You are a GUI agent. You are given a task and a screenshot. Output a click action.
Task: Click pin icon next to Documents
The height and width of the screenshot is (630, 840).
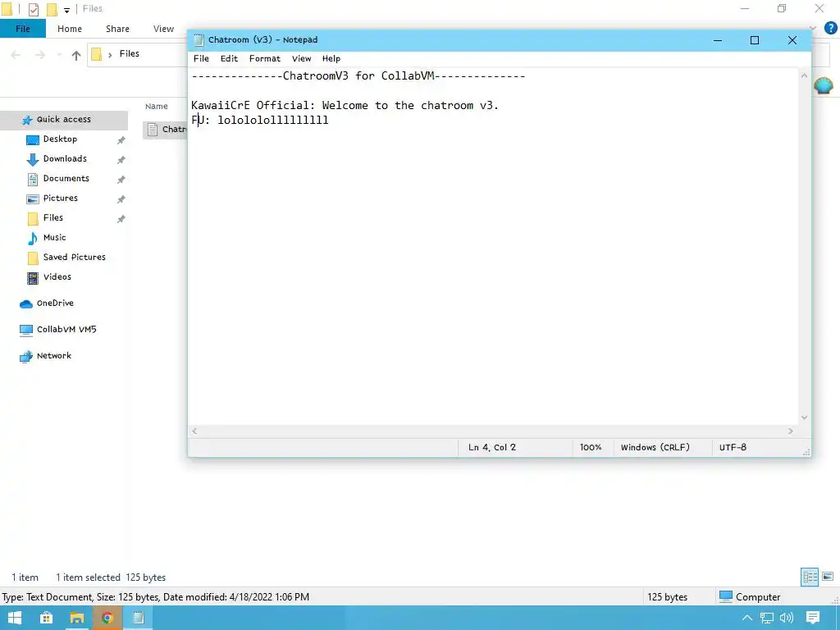pos(121,180)
